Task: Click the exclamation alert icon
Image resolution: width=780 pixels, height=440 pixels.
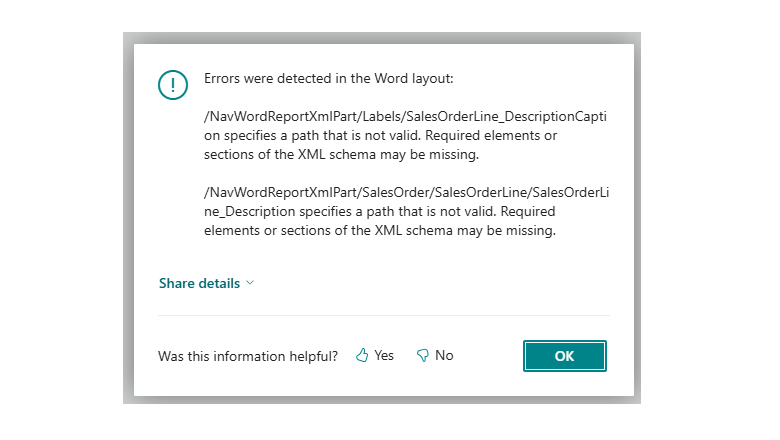Action: coord(173,83)
